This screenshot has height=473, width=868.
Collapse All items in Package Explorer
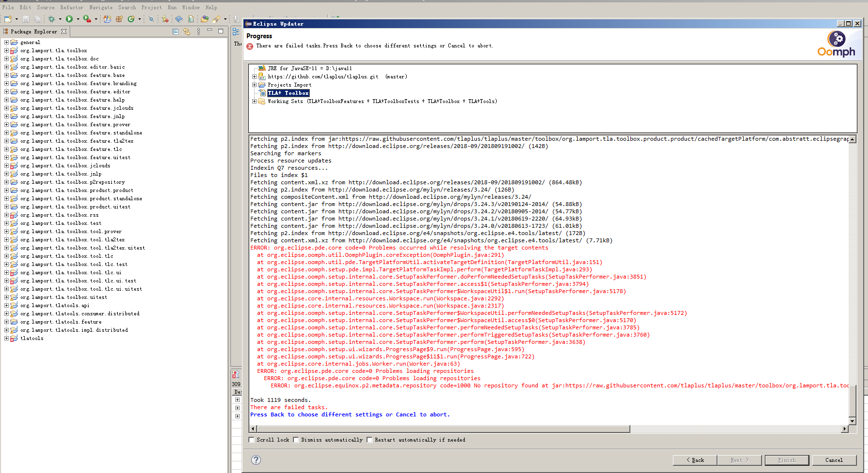pos(175,31)
